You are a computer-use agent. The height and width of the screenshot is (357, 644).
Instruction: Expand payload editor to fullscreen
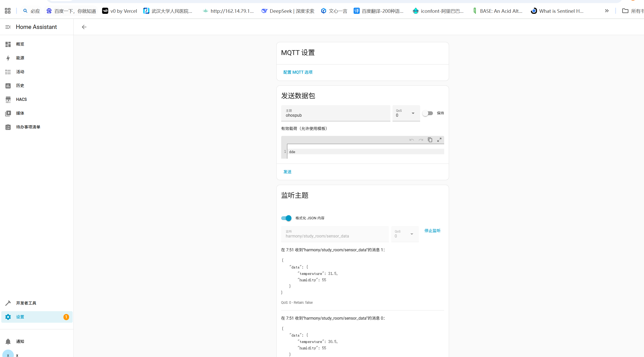click(x=439, y=140)
